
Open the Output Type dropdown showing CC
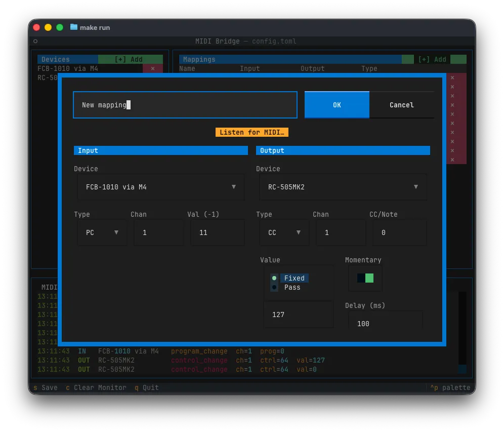(284, 232)
